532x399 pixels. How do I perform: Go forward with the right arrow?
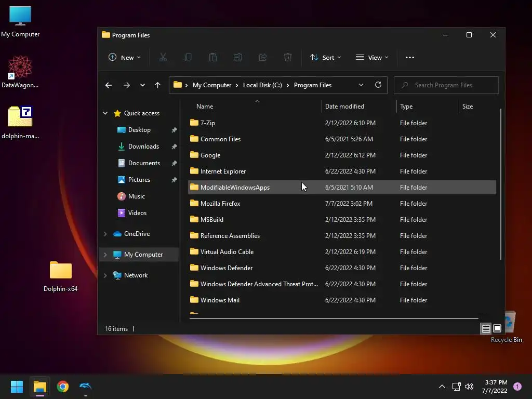coord(127,85)
